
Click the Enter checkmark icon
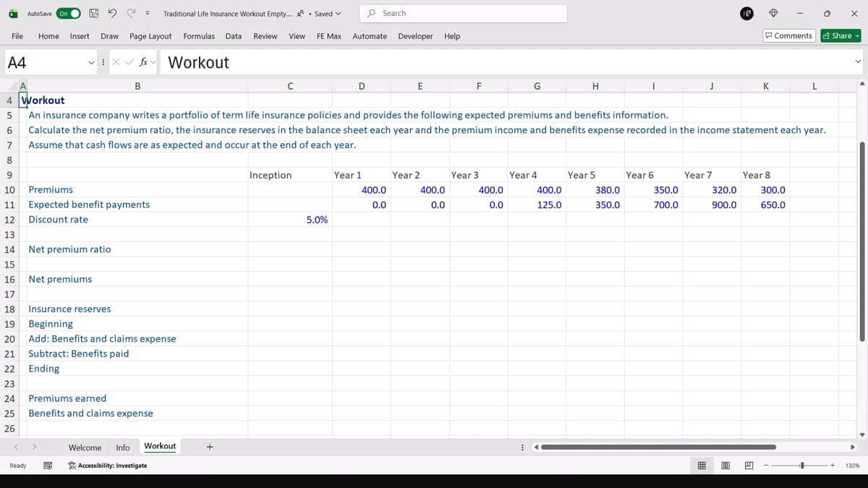(x=129, y=63)
